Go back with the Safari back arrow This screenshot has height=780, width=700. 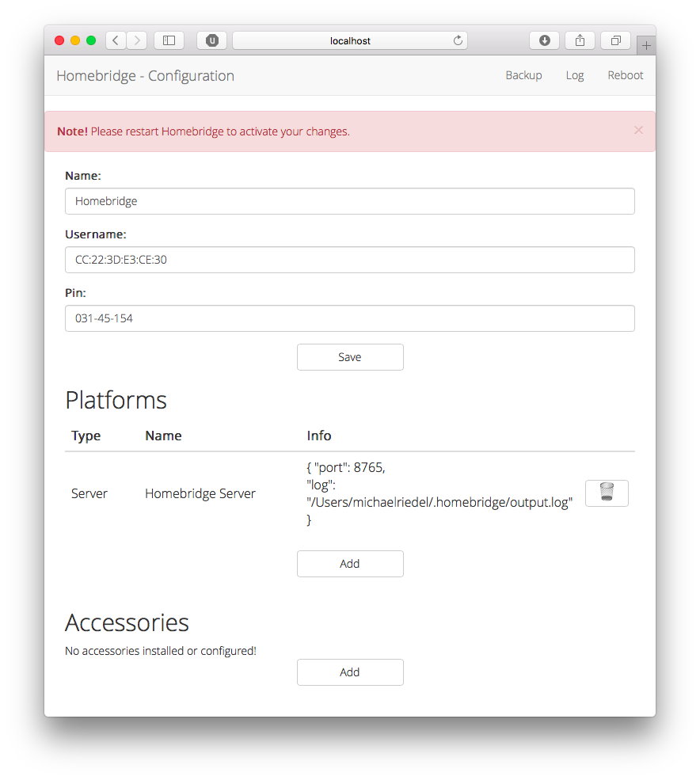[x=116, y=40]
